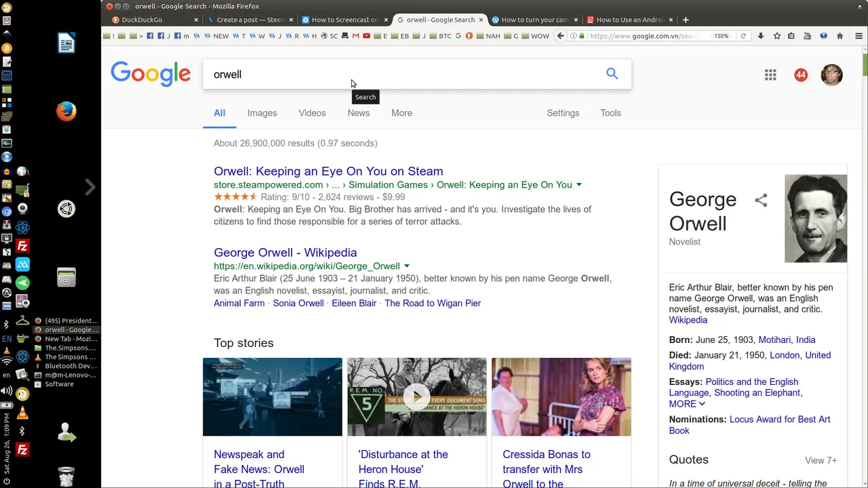Open LibreOffice Writer document icon on desktop
The image size is (868, 488).
[x=66, y=43]
